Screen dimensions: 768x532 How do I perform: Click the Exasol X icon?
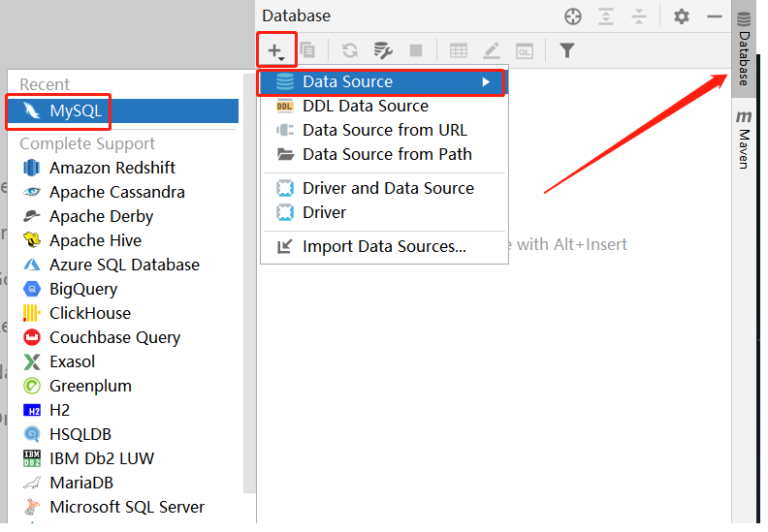(x=32, y=361)
